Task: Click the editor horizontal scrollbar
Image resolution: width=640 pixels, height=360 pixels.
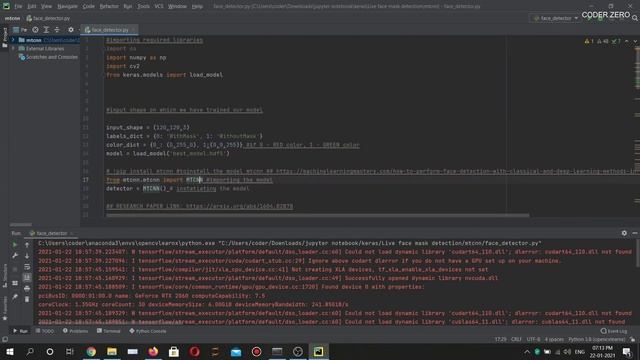Action: tap(318, 215)
